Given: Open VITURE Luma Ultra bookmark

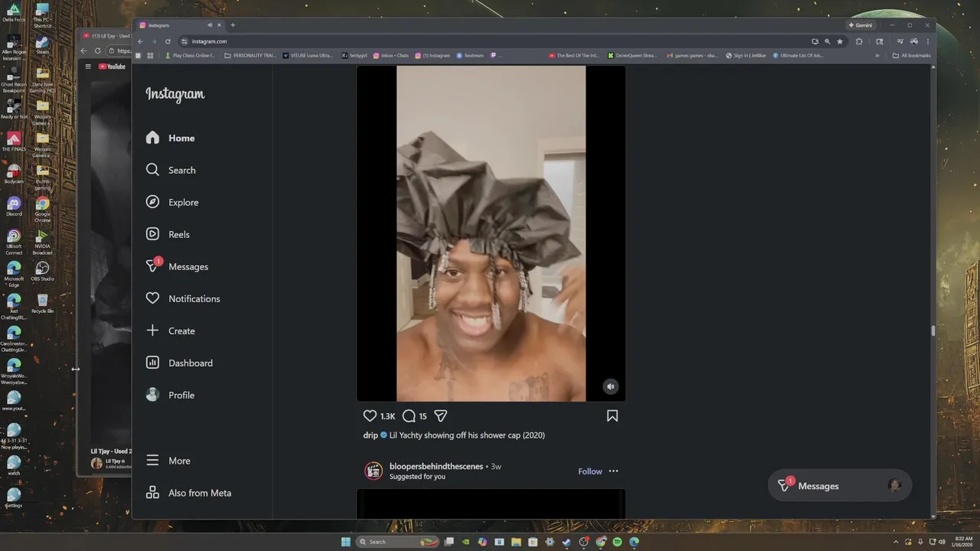Looking at the screenshot, I should [308, 55].
